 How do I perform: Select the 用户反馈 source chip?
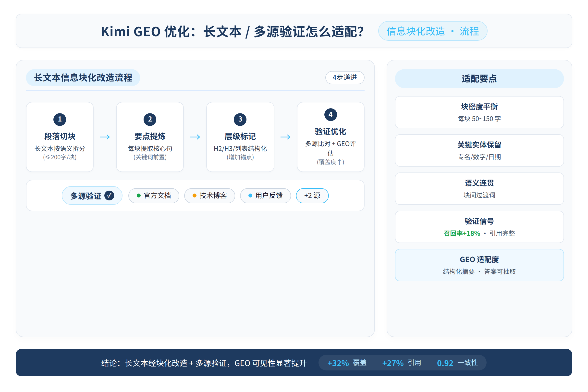click(x=266, y=196)
